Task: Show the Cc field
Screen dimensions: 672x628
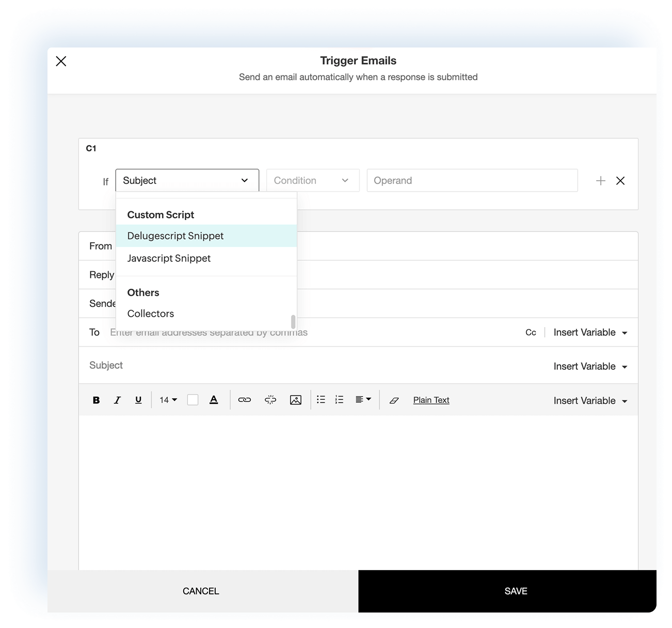Action: tap(531, 332)
